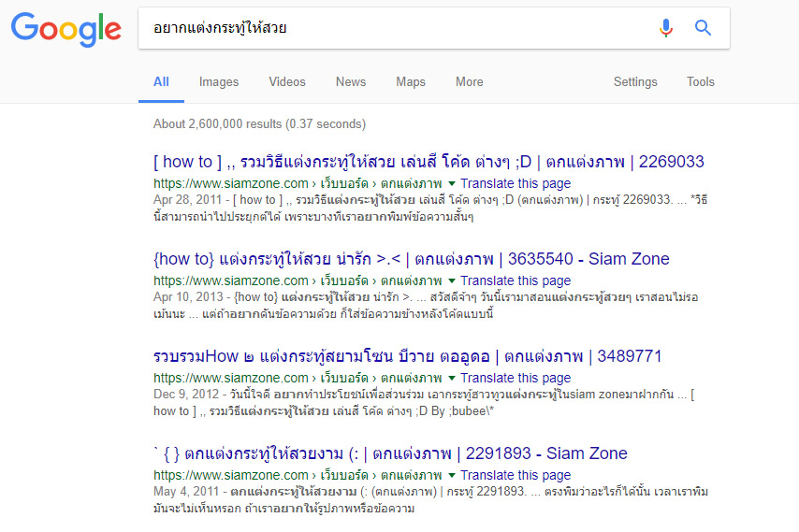This screenshot has width=799, height=532.
Task: Focus the search query input field
Action: [x=398, y=28]
